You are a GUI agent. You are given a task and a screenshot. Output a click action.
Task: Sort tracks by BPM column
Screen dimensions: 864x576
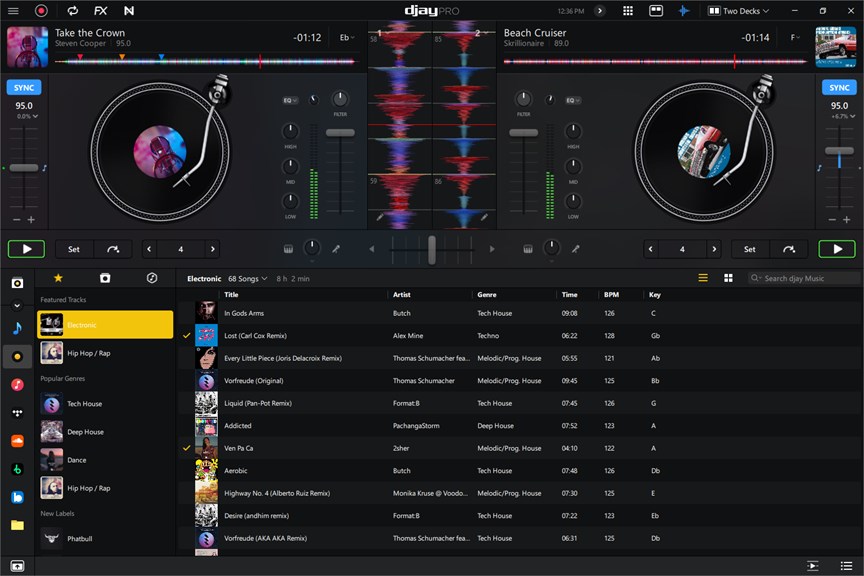tap(611, 294)
